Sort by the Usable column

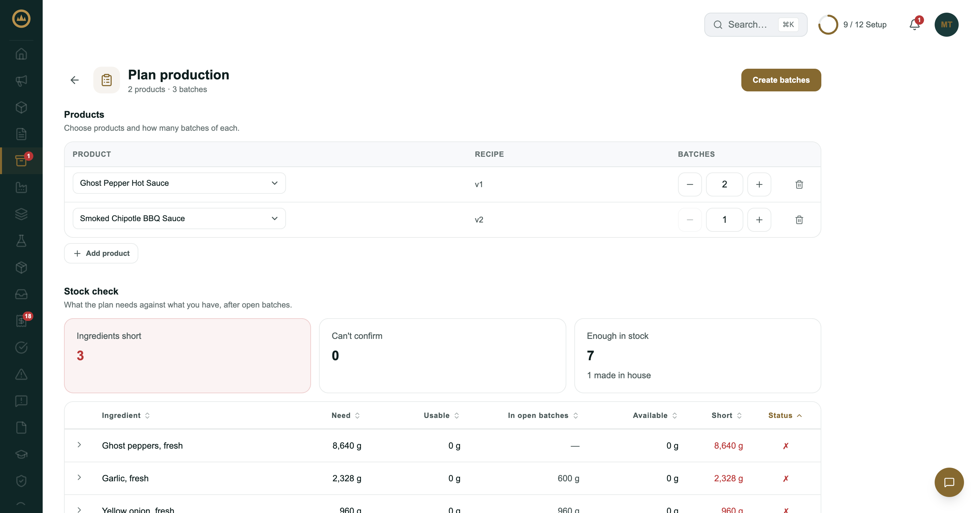pyautogui.click(x=442, y=415)
